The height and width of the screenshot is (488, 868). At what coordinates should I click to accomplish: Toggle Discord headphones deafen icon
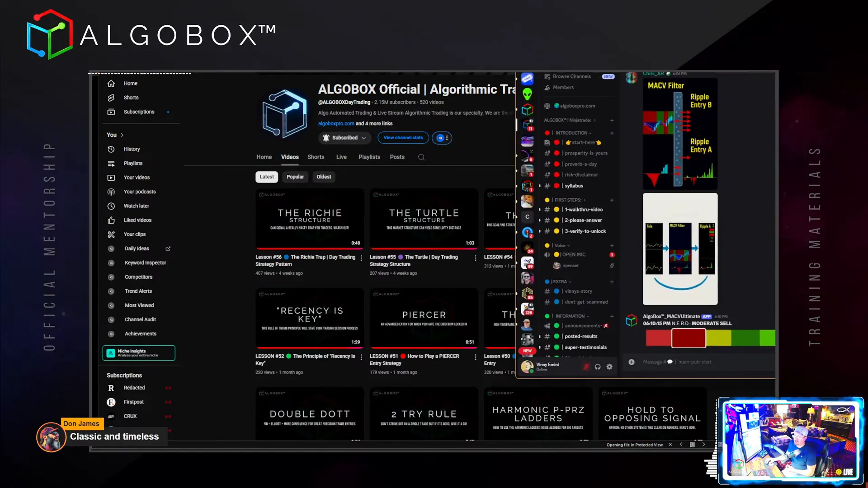(598, 367)
